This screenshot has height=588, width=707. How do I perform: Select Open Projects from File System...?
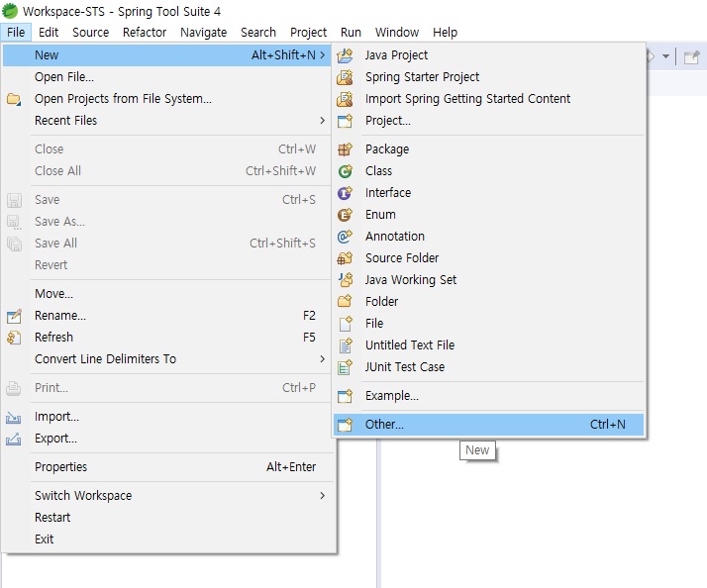point(166,99)
